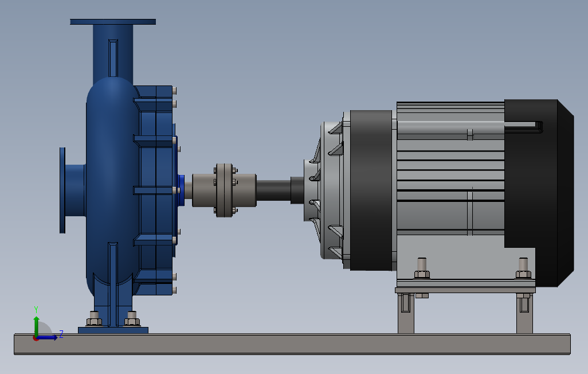Click the blue Z axis of the orientation triad
The width and height of the screenshot is (588, 374).
coord(48,338)
